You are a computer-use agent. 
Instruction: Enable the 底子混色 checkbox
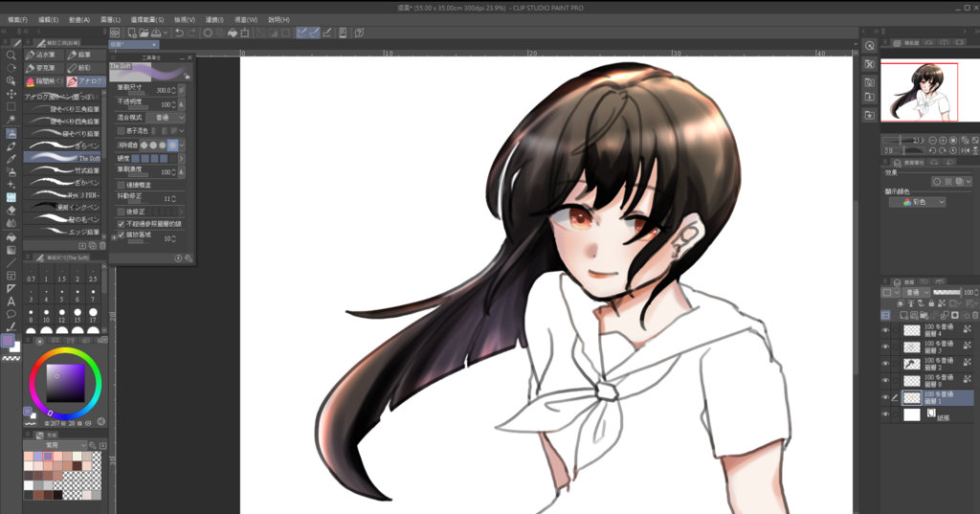[122, 131]
